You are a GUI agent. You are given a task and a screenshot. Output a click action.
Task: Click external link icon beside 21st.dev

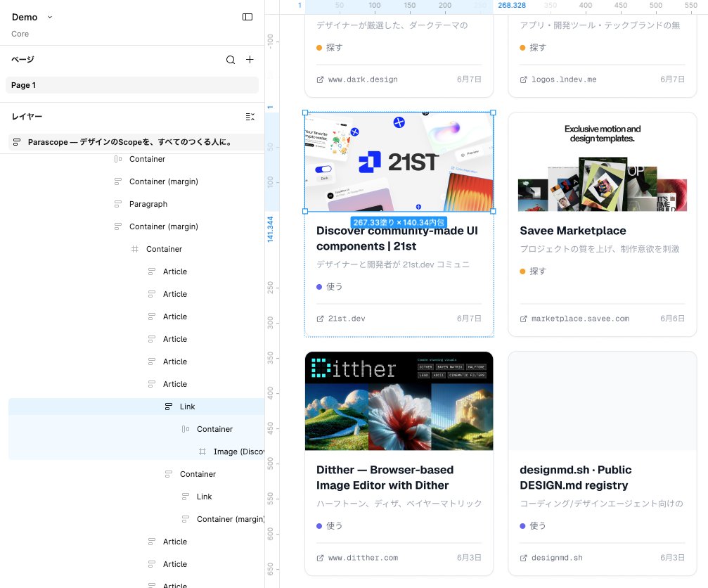pyautogui.click(x=320, y=319)
